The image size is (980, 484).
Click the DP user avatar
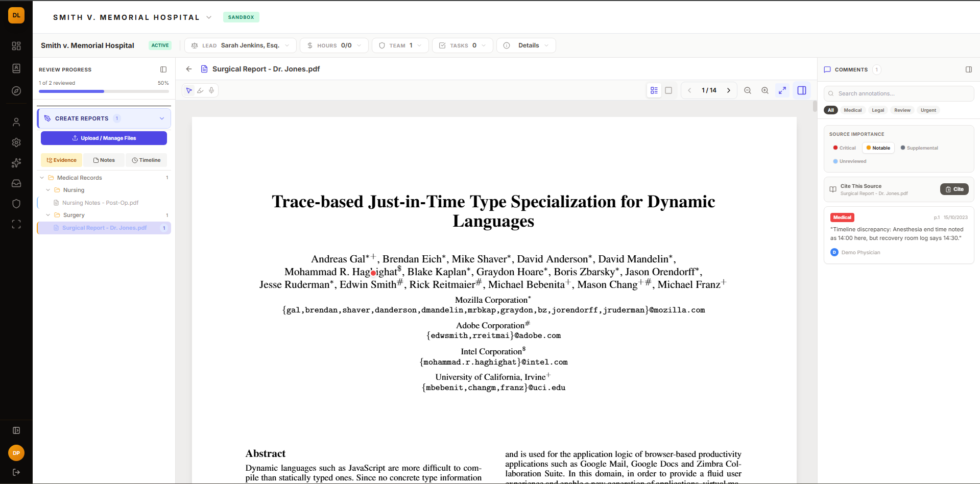16,453
